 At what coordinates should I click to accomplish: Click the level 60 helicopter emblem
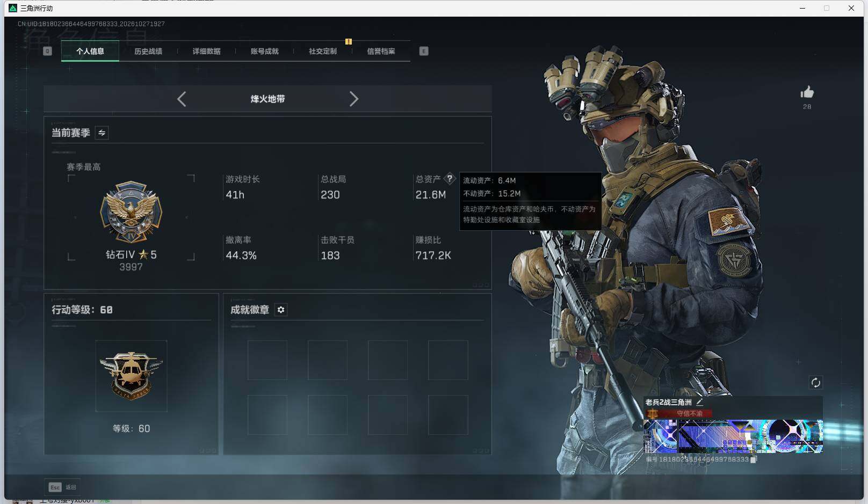(x=131, y=376)
